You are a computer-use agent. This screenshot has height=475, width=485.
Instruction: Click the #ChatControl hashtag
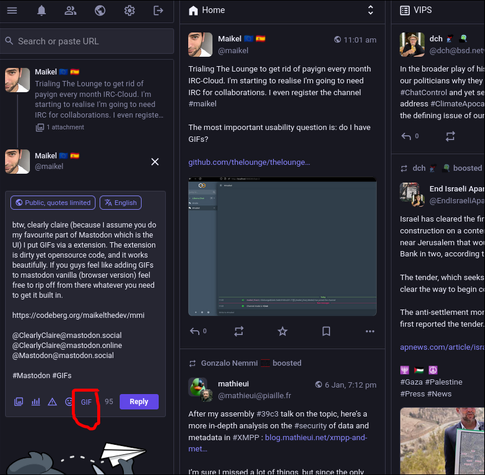[423, 92]
